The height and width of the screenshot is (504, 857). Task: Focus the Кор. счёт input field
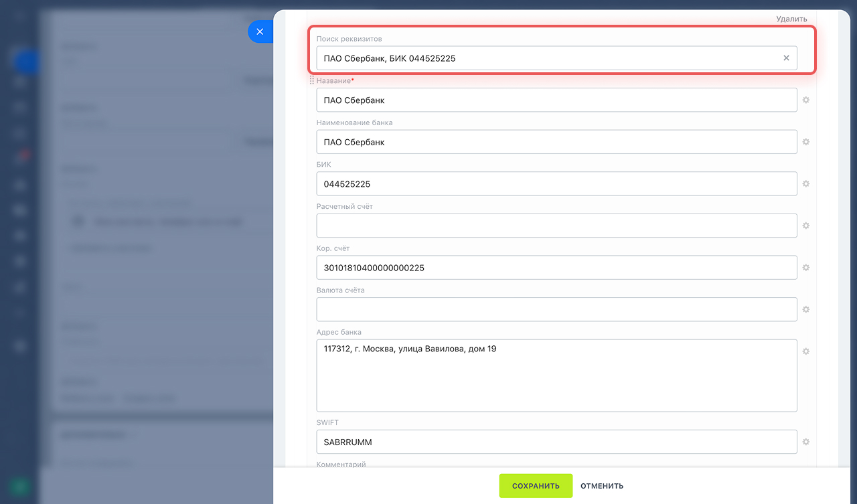(556, 267)
